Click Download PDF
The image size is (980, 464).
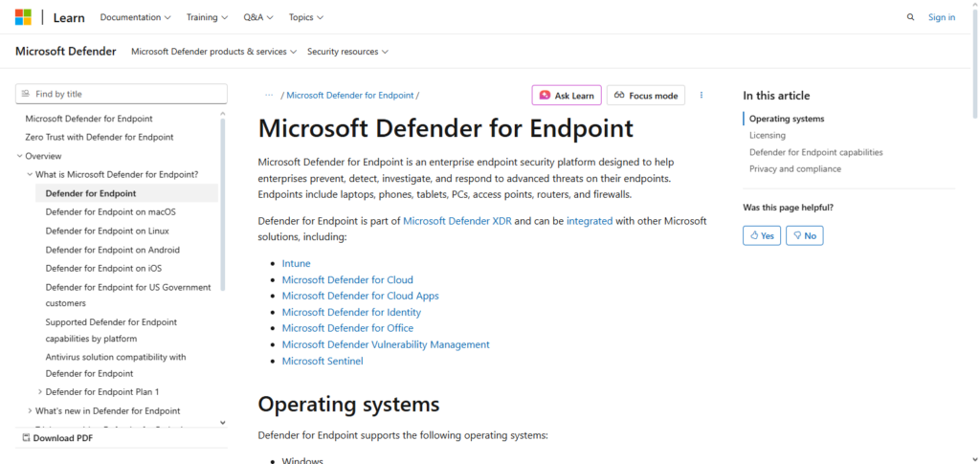pyautogui.click(x=62, y=438)
